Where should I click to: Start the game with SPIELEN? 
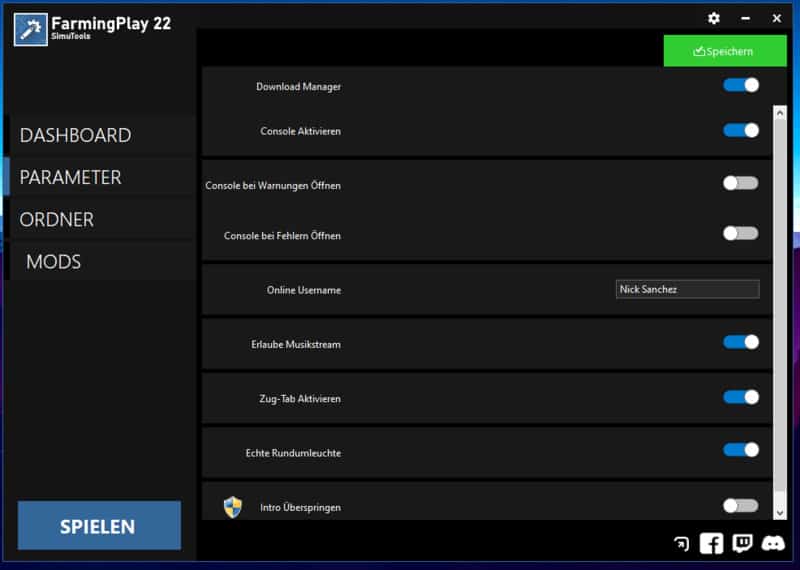click(98, 526)
